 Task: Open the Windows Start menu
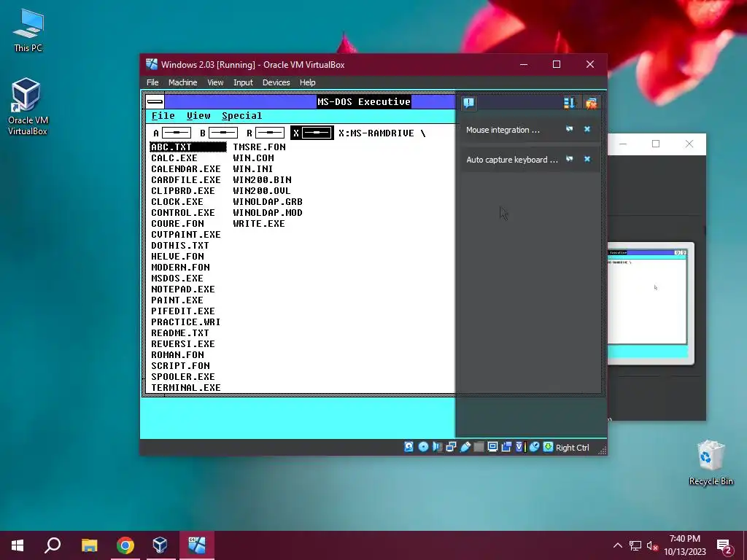click(x=18, y=545)
